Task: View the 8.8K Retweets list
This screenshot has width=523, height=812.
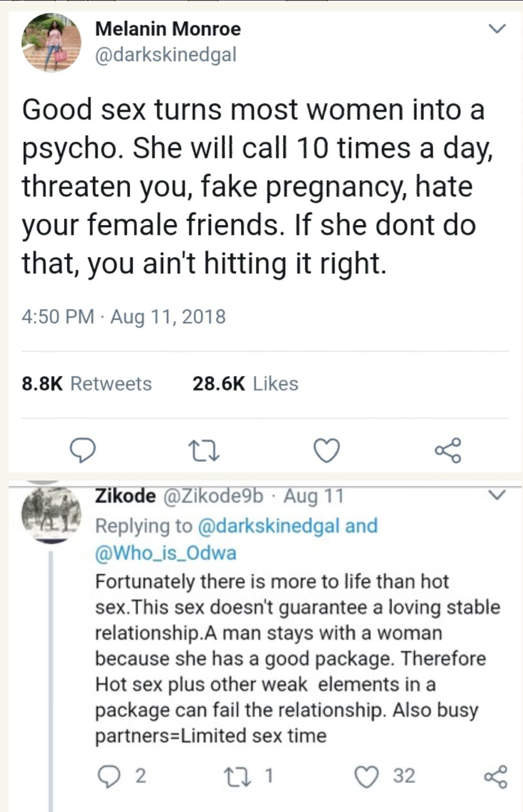Action: click(87, 383)
